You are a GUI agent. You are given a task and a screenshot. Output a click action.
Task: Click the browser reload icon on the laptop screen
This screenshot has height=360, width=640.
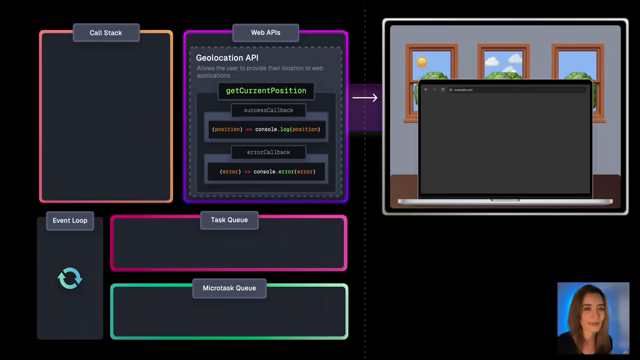pyautogui.click(x=442, y=89)
